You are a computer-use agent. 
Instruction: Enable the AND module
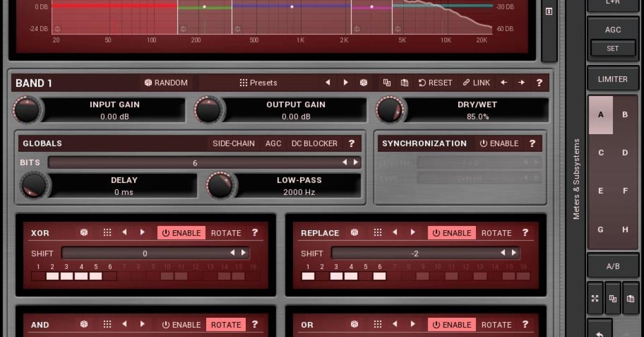[181, 325]
